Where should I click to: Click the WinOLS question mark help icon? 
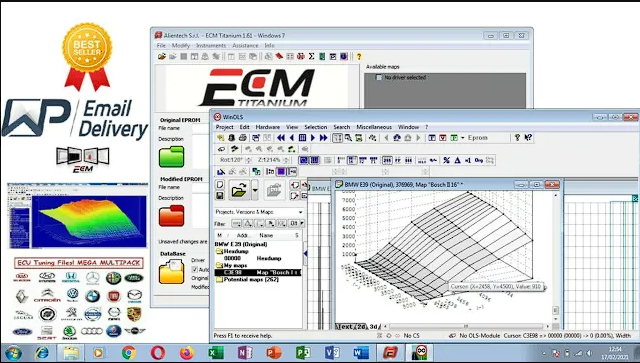point(518,138)
